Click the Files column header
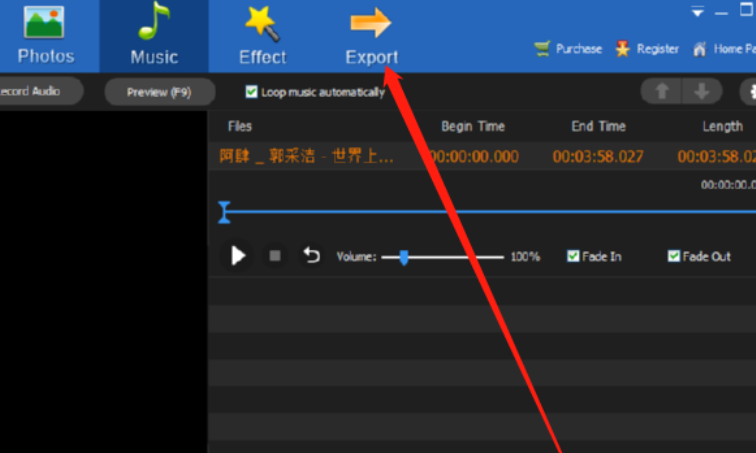Viewport: 756px width, 453px height. click(240, 126)
